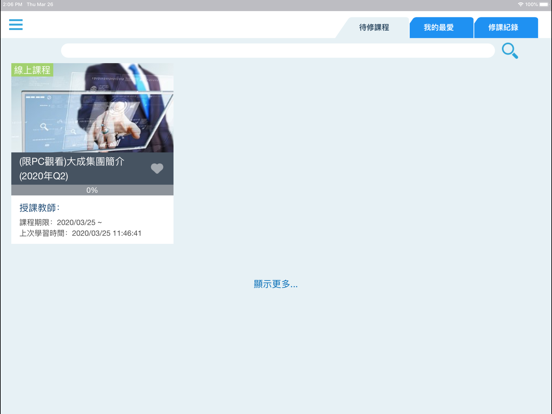Focus the course search field
The image size is (552, 414).
(x=278, y=51)
